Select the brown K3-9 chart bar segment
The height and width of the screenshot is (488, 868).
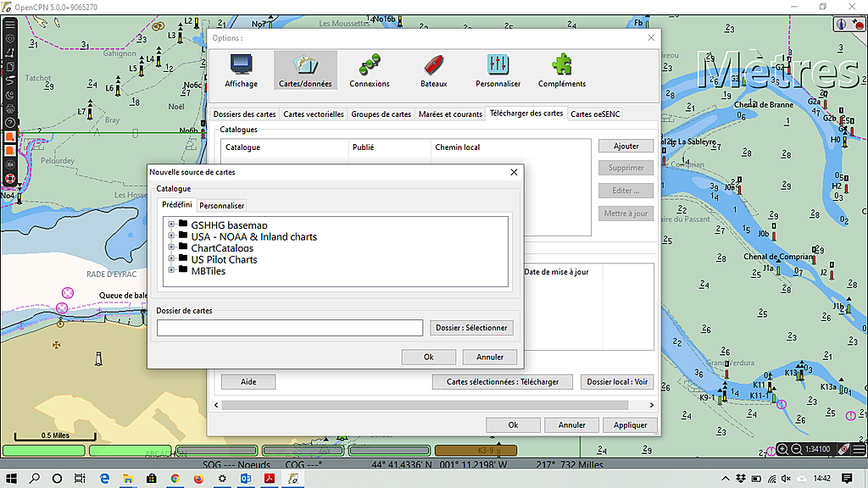[x=476, y=451]
